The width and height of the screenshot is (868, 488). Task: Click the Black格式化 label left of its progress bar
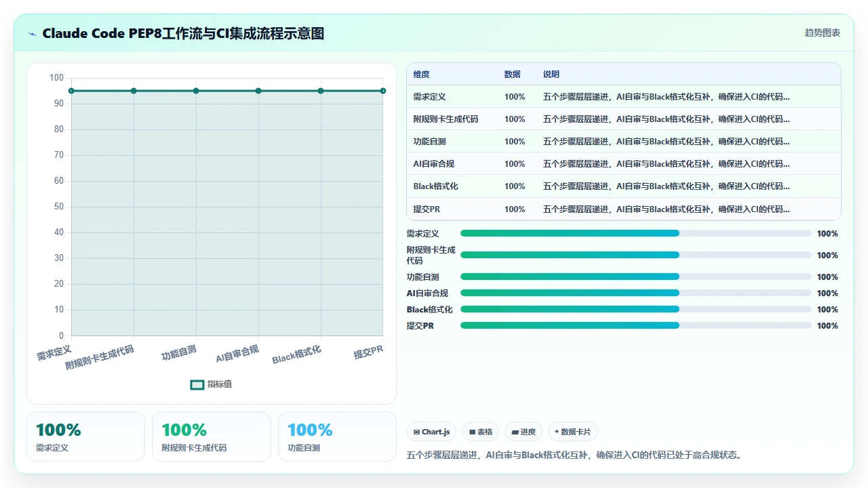[429, 310]
